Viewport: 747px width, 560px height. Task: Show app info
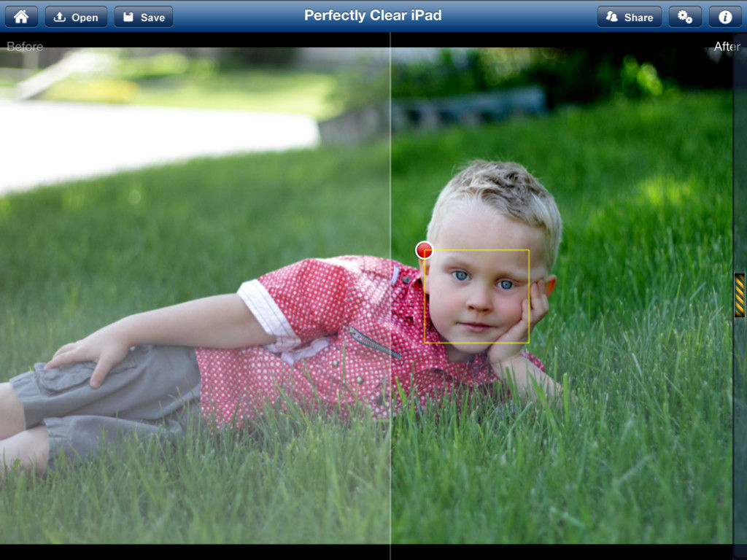(725, 17)
